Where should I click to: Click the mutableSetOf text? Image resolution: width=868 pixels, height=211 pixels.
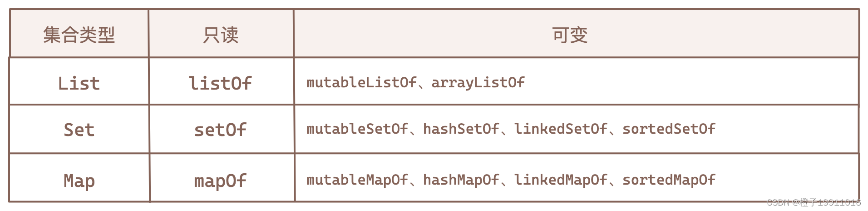point(357,129)
